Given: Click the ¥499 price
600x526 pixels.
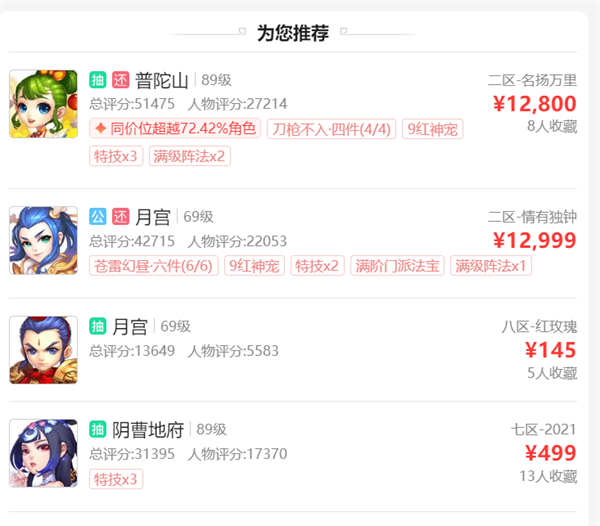Looking at the screenshot, I should coord(551,453).
